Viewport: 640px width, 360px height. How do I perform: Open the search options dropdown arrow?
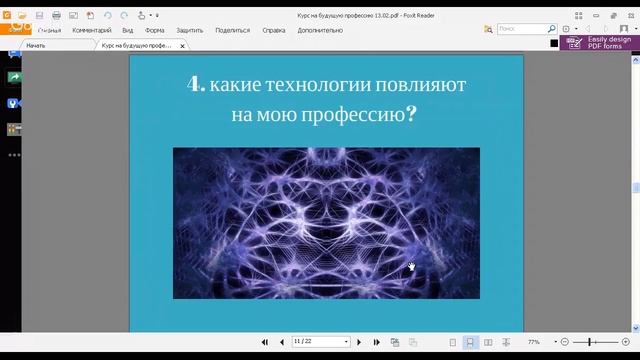[576, 29]
